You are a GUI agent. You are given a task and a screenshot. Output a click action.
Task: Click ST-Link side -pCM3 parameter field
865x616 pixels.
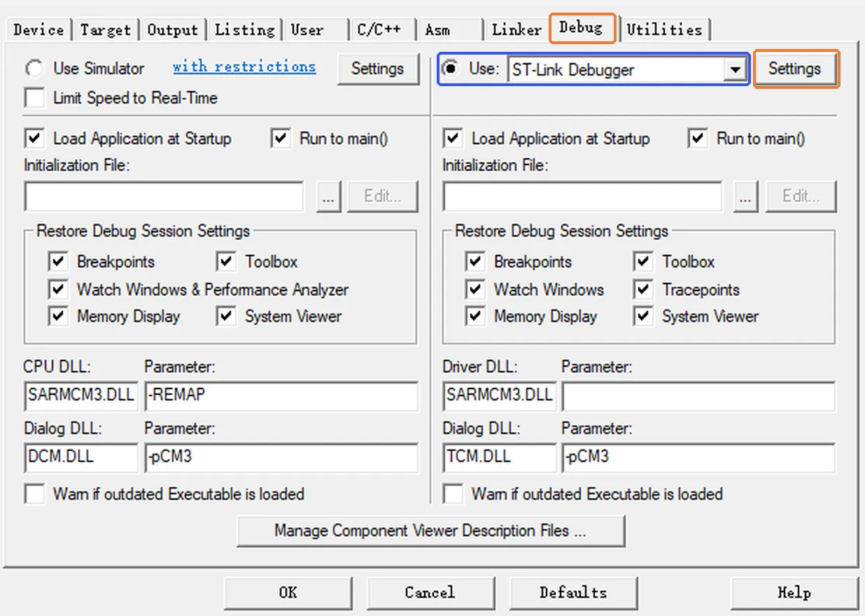(698, 458)
